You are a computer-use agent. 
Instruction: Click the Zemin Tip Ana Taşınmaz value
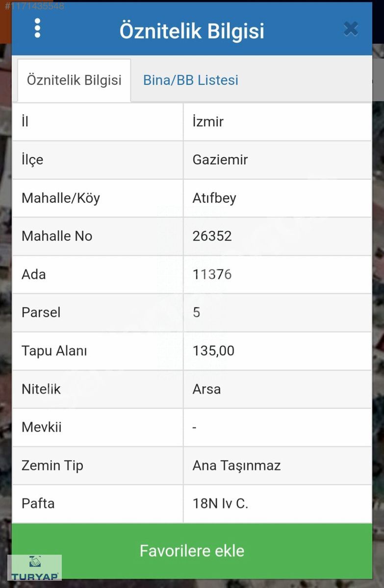[236, 465]
